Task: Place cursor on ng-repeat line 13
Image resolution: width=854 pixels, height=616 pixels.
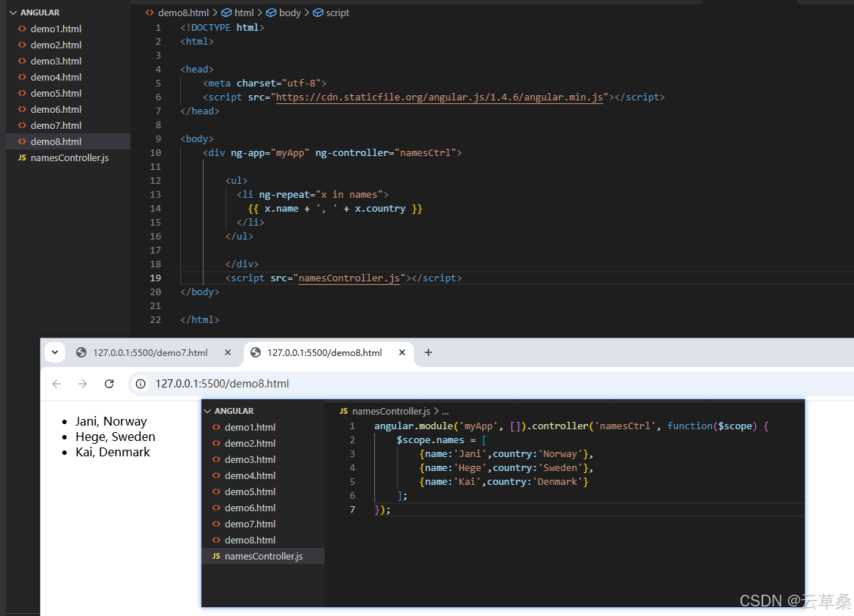Action: pos(313,194)
